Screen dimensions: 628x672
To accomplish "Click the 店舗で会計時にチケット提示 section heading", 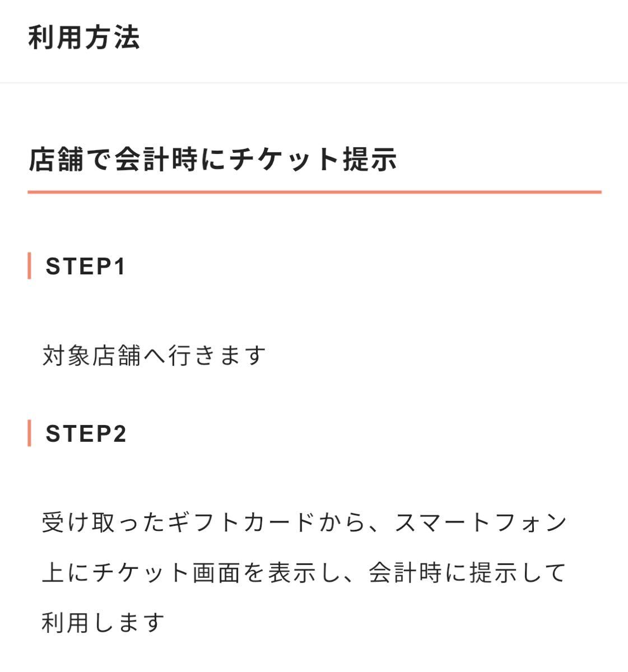I will pos(213,159).
